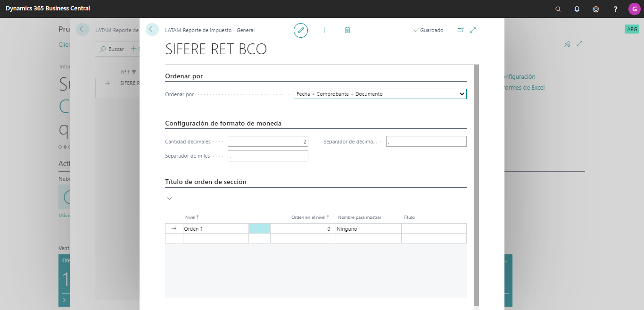
Task: Sort by Orden en el nivel column header
Action: tap(310, 218)
